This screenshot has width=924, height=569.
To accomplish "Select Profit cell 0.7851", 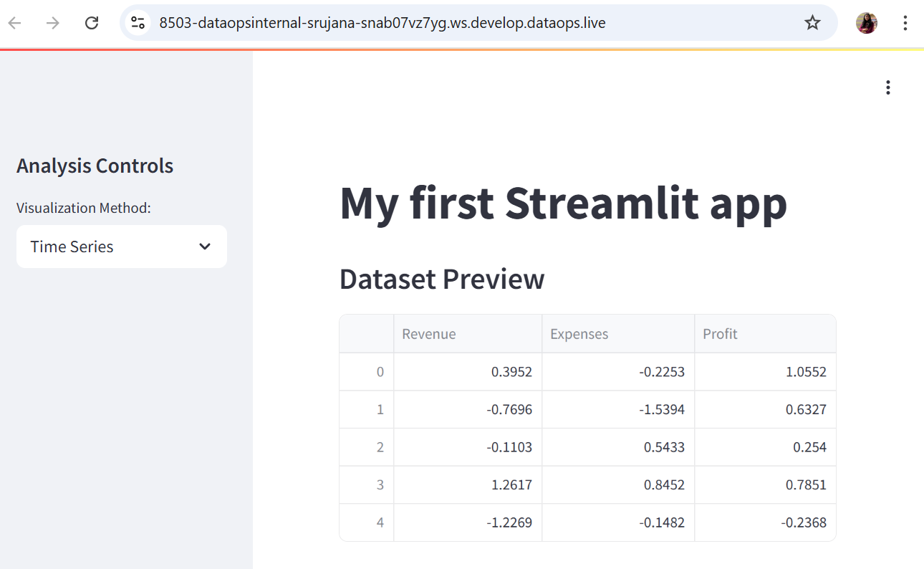I will 765,485.
